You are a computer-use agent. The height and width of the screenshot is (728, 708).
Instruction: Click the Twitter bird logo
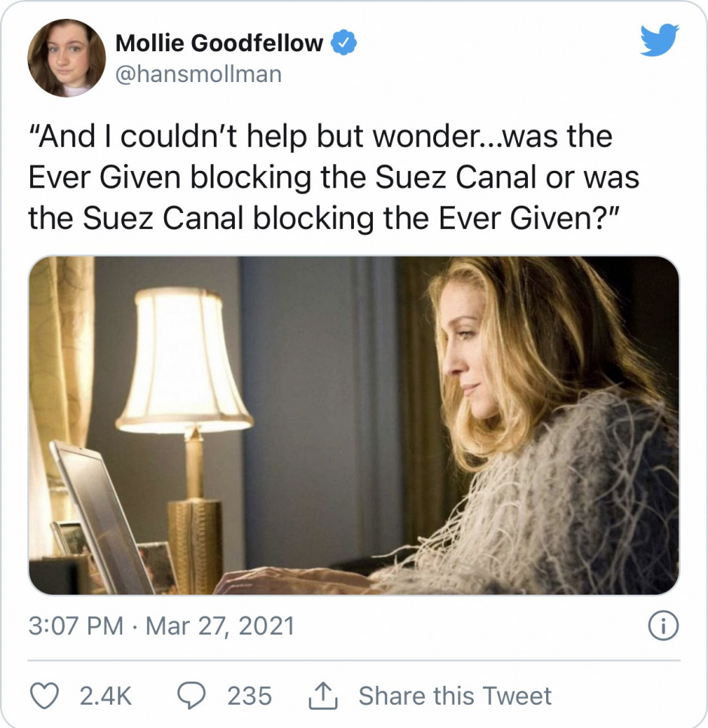click(x=659, y=41)
